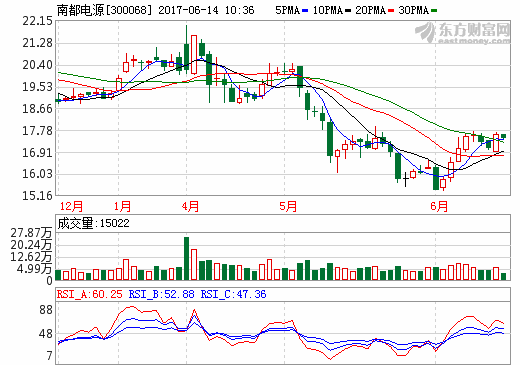Screen dimensions: 520x365
Task: Click the 16.91 price axis label
Action: pyautogui.click(x=38, y=153)
